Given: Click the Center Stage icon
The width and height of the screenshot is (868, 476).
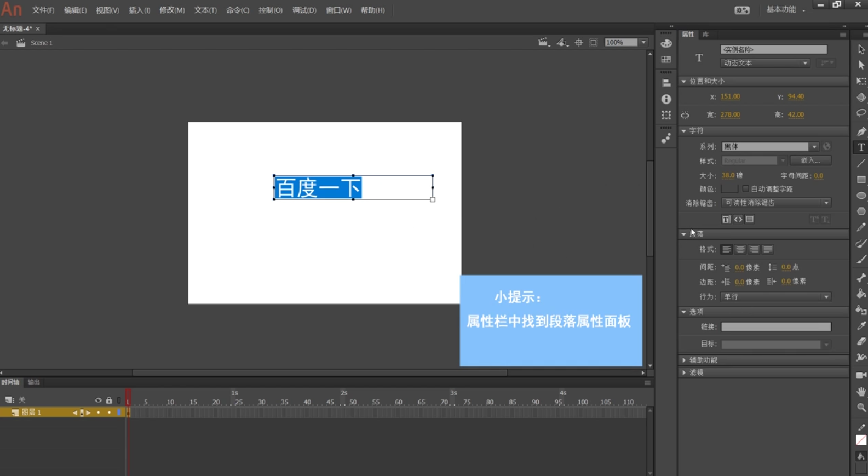Looking at the screenshot, I should pyautogui.click(x=579, y=42).
